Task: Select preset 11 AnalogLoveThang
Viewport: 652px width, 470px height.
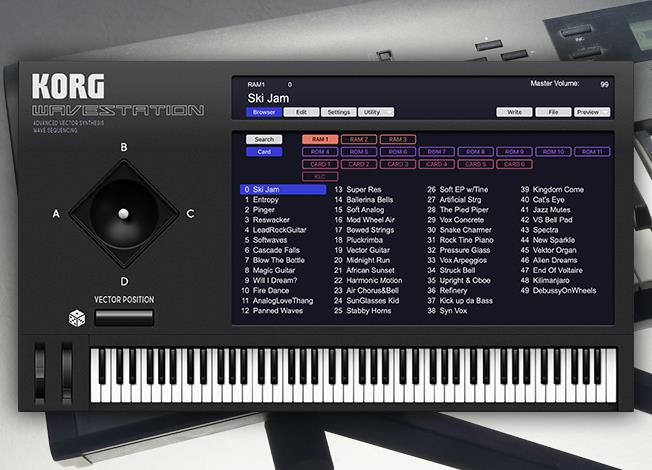Action: 277,301
